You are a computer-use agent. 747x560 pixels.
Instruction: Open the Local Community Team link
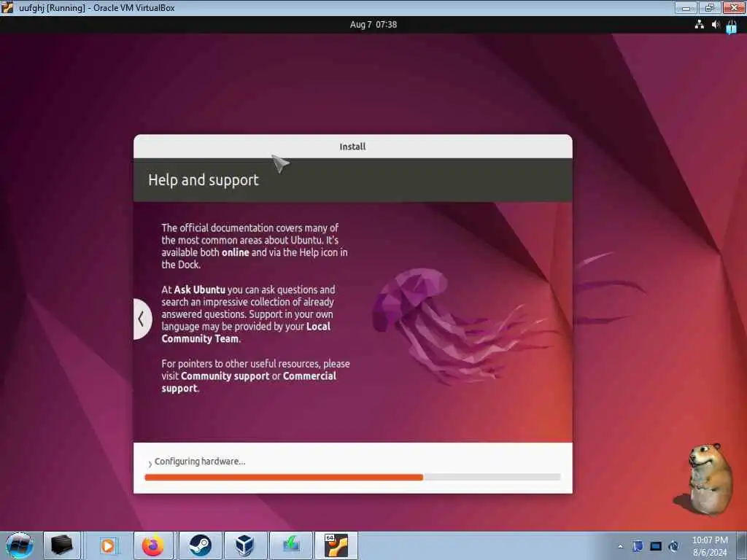[x=246, y=332]
